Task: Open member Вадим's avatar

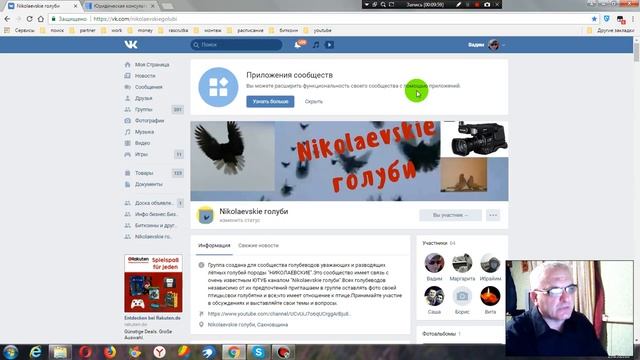Action: [434, 263]
